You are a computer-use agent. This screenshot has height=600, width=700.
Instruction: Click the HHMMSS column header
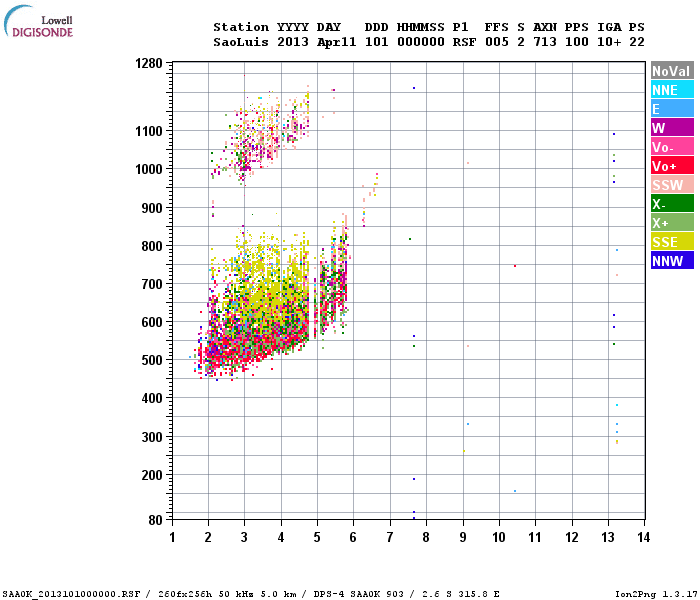pyautogui.click(x=421, y=27)
